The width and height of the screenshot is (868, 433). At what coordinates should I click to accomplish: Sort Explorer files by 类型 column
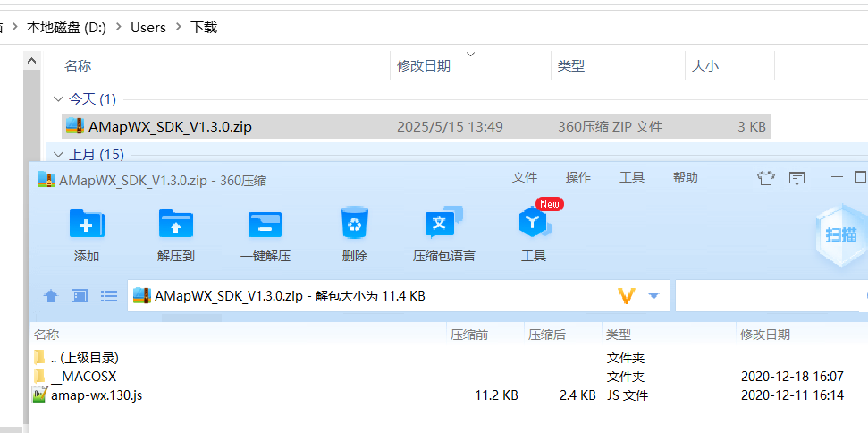tap(571, 66)
